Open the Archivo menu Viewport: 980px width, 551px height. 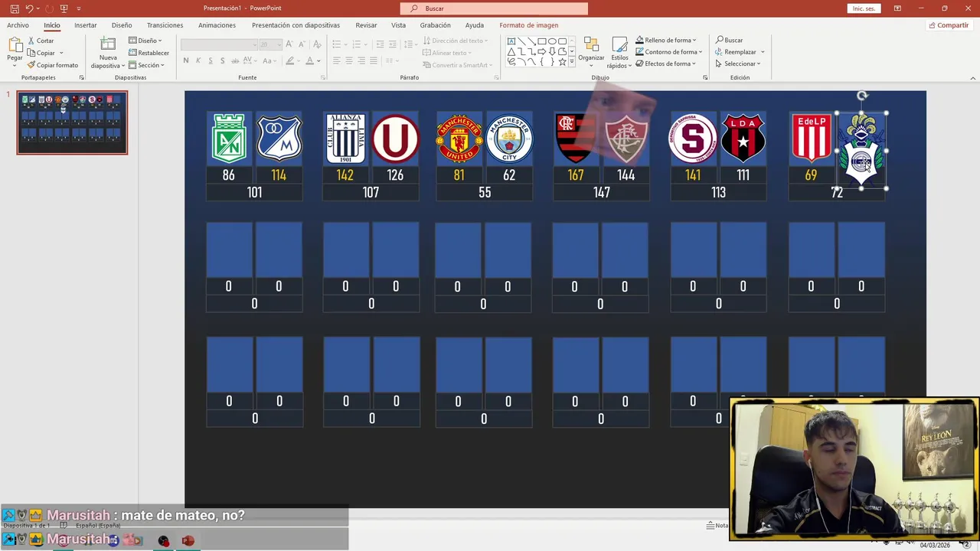(x=18, y=25)
